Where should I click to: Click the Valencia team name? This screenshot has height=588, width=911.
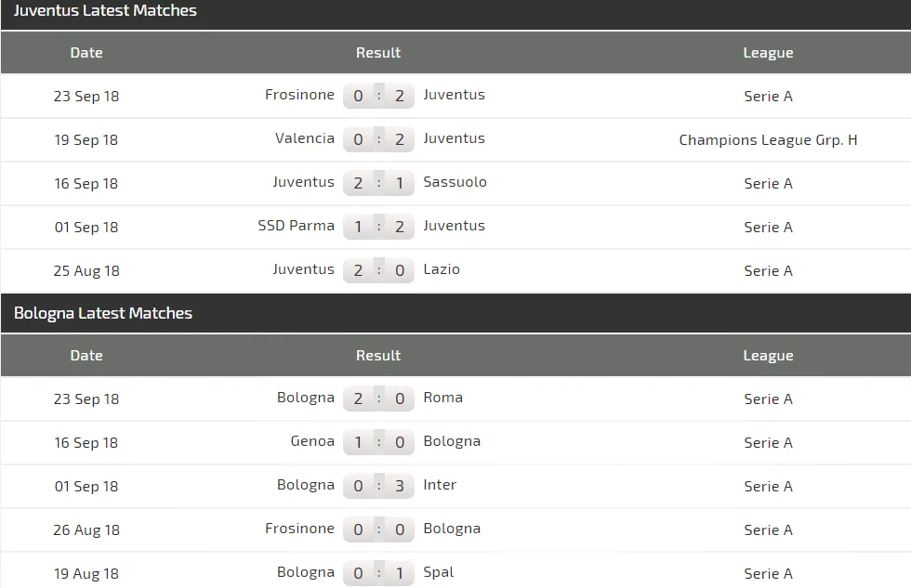(305, 138)
